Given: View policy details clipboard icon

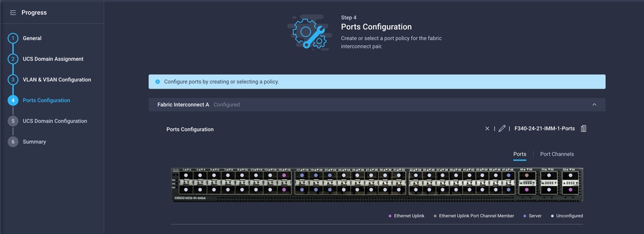Looking at the screenshot, I should click(x=583, y=129).
